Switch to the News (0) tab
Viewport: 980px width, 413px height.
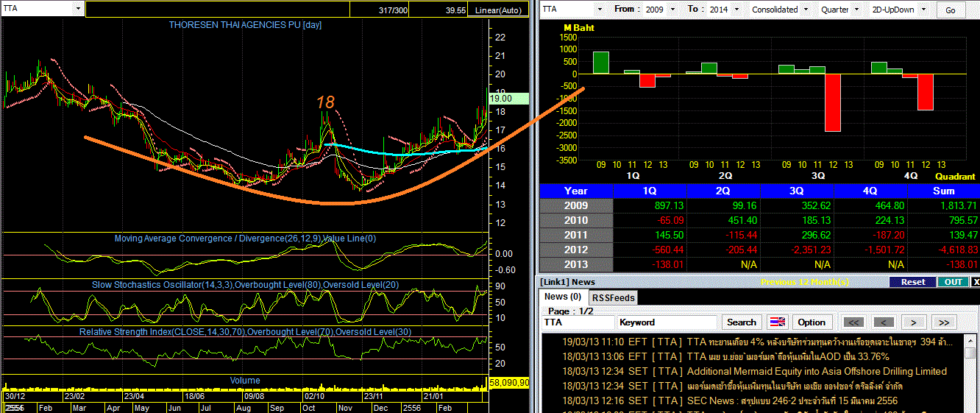tap(562, 297)
